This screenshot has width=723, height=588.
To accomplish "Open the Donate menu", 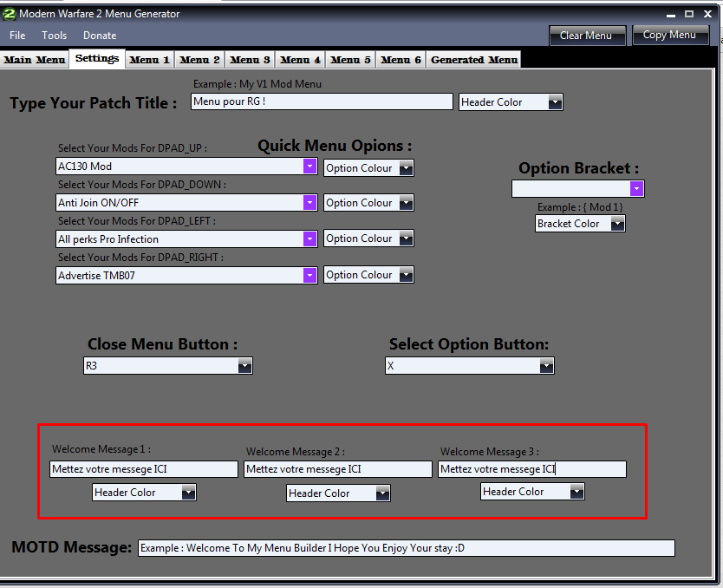I will 100,36.
